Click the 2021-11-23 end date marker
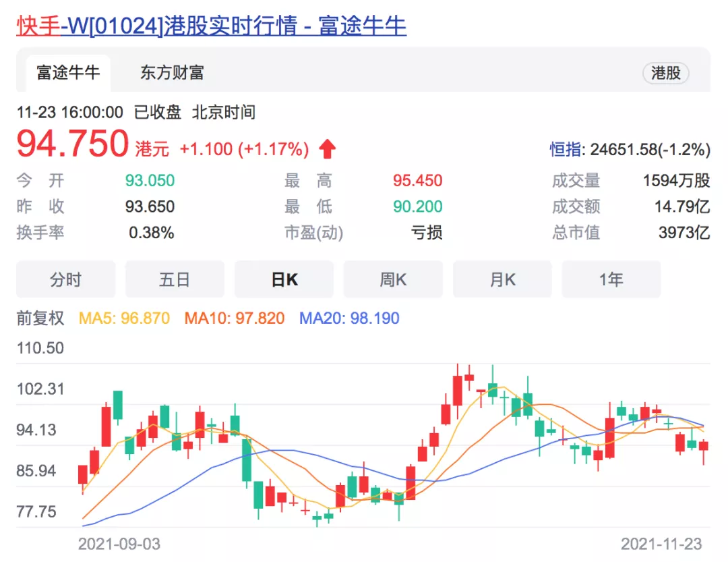The height and width of the screenshot is (562, 728). pyautogui.click(x=661, y=544)
